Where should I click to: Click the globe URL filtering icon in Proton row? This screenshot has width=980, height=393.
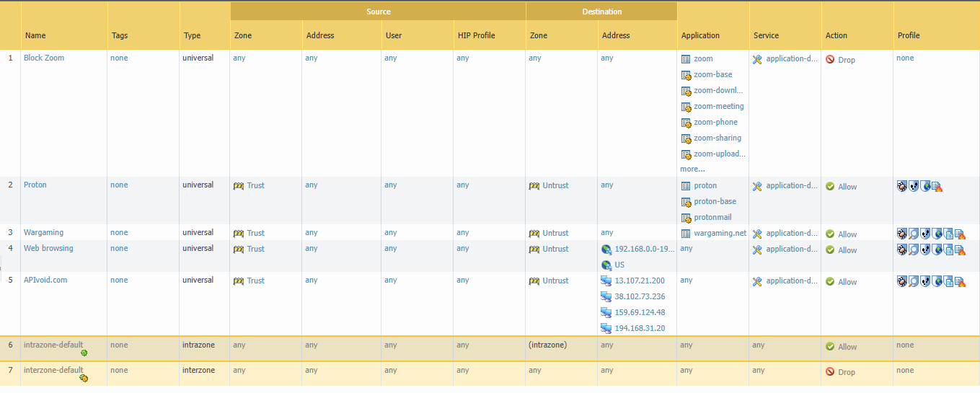pos(925,186)
